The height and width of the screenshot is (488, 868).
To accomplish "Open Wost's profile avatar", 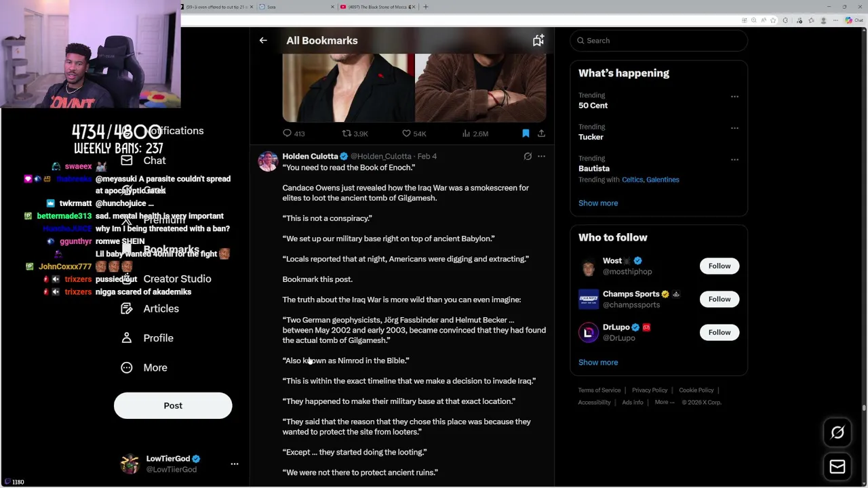I will coord(589,266).
